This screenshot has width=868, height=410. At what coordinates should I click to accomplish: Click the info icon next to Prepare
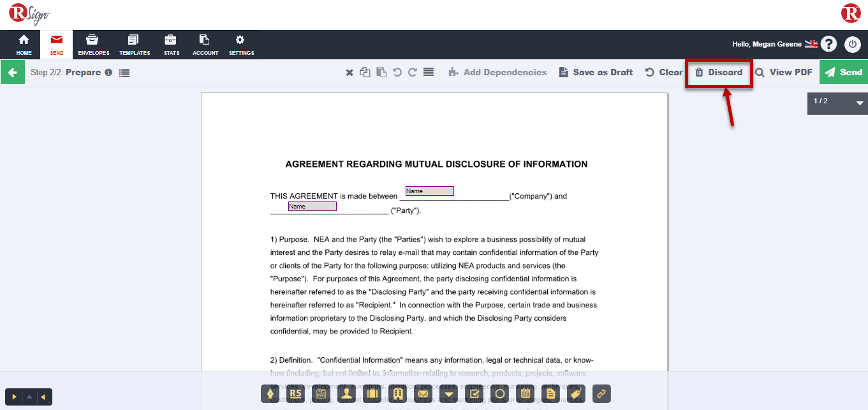tap(108, 72)
